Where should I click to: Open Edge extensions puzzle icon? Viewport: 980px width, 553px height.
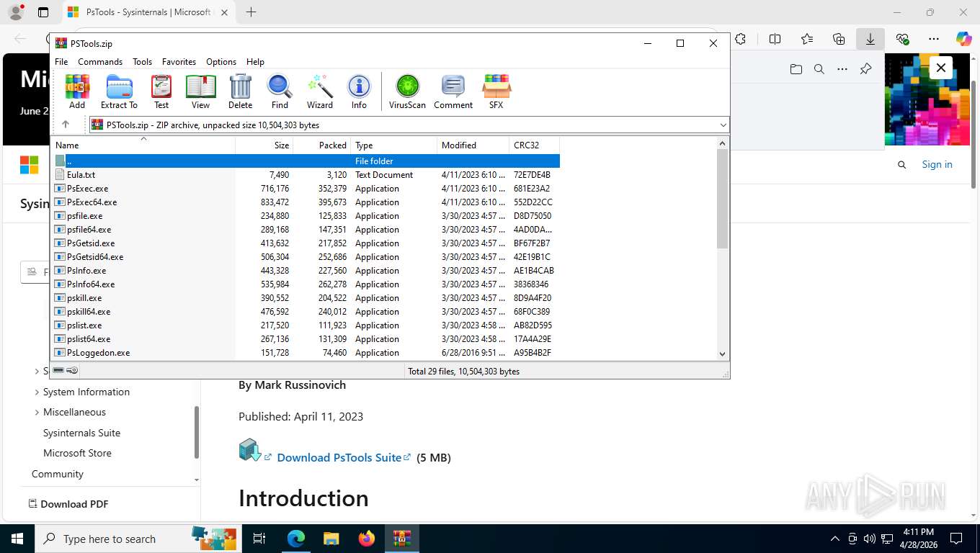[740, 39]
